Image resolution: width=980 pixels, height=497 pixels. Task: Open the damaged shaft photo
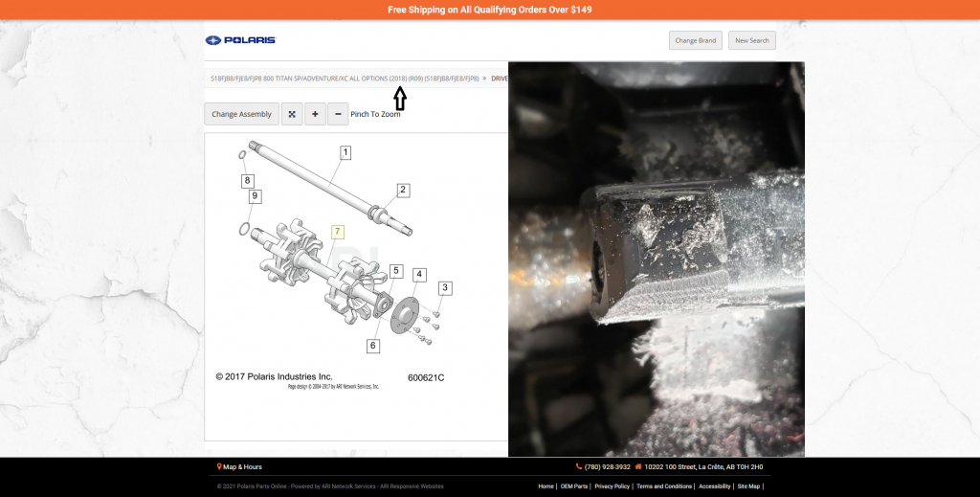[656, 259]
